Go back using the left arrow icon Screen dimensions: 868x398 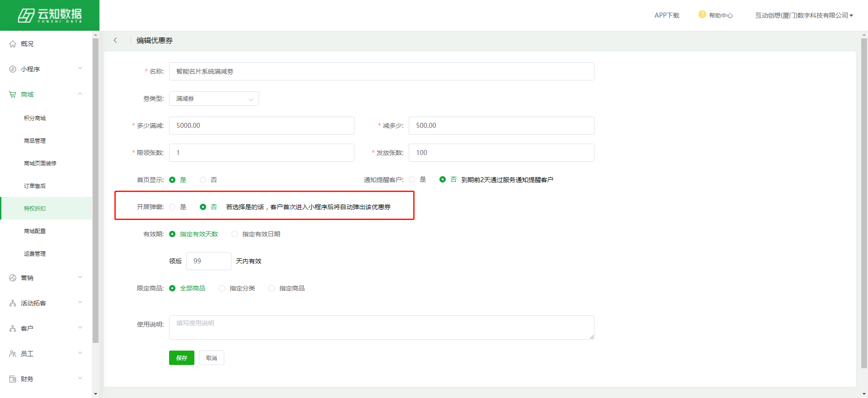click(115, 40)
